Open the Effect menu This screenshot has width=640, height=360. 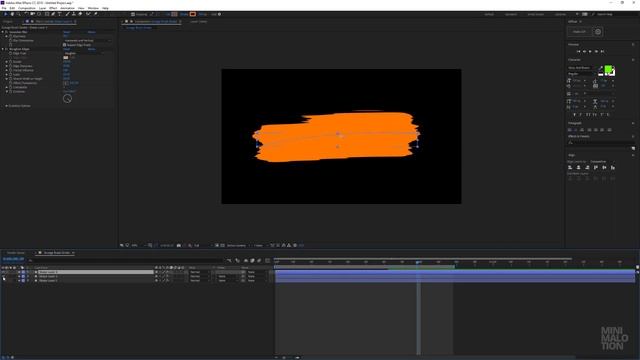click(x=53, y=8)
